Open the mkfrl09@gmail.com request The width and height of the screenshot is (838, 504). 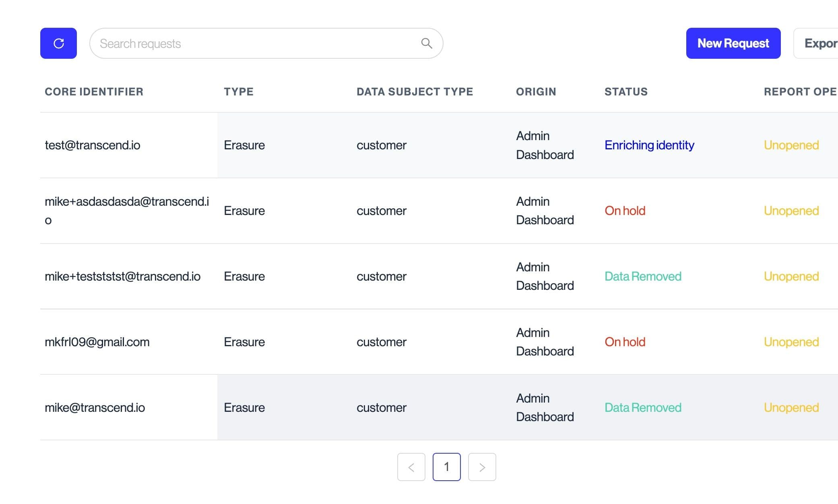point(97,342)
